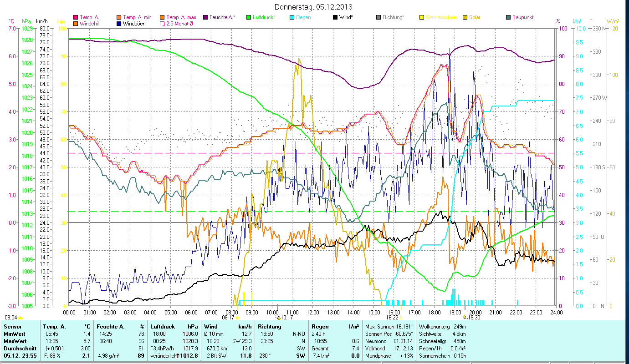Screen dimensions: 629x364
Task: Click the current temperature value 2.1
Action: 86,355
